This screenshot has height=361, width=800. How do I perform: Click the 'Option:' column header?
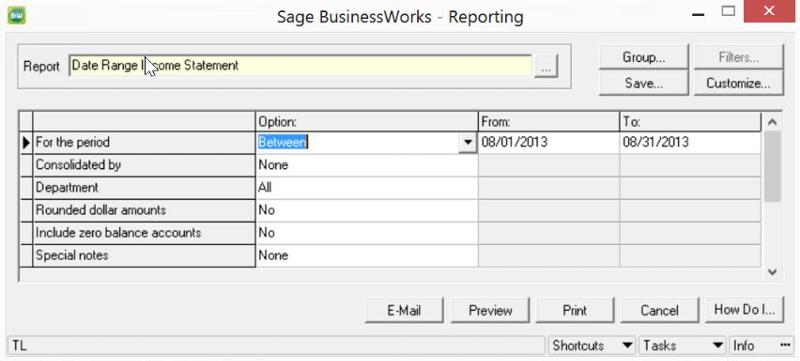coord(367,121)
